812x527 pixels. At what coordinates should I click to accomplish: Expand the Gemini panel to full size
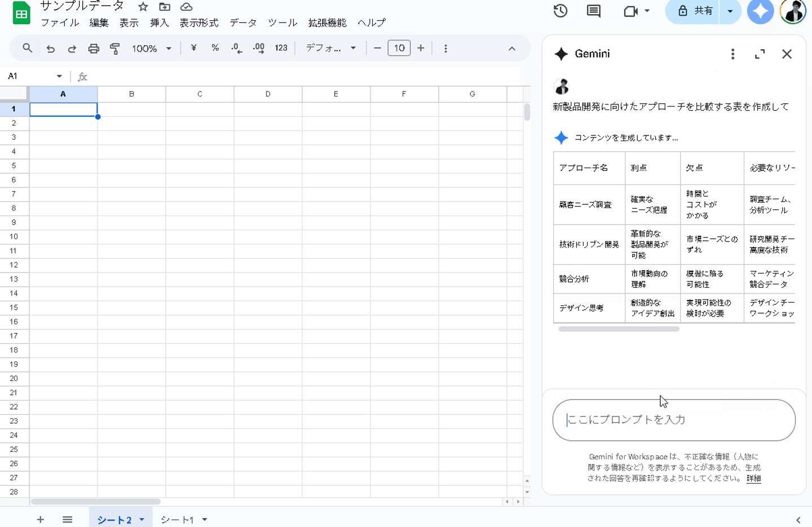pyautogui.click(x=760, y=54)
